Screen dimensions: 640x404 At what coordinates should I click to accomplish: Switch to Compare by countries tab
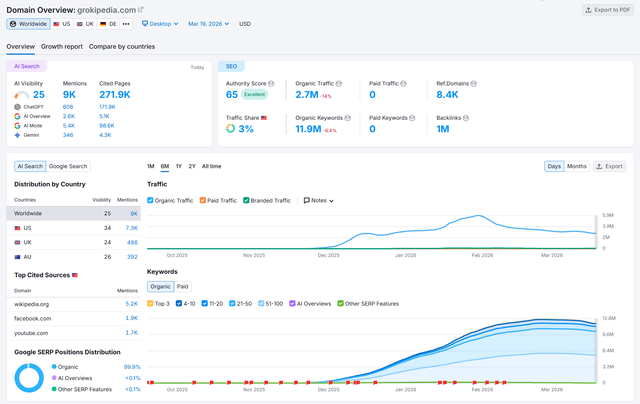122,46
